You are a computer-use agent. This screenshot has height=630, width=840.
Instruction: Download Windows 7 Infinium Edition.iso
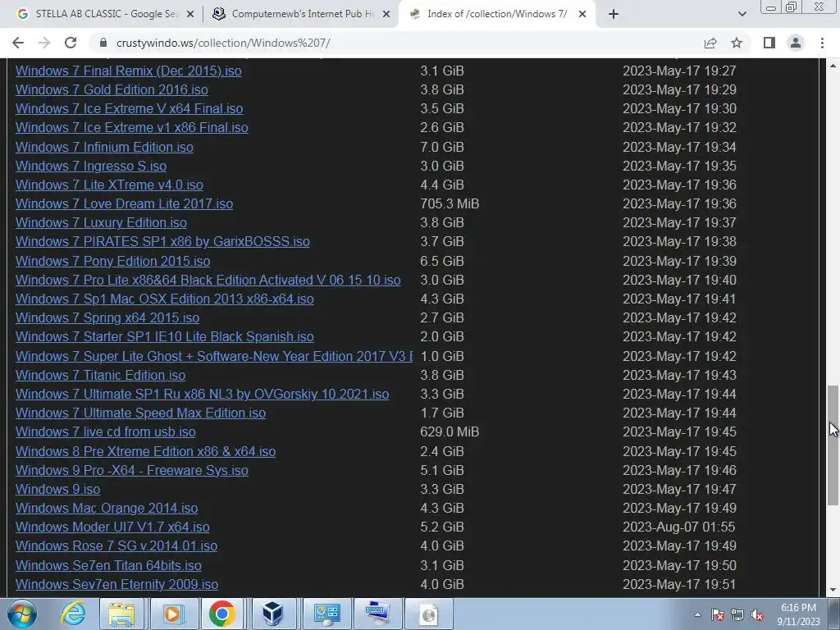104,147
